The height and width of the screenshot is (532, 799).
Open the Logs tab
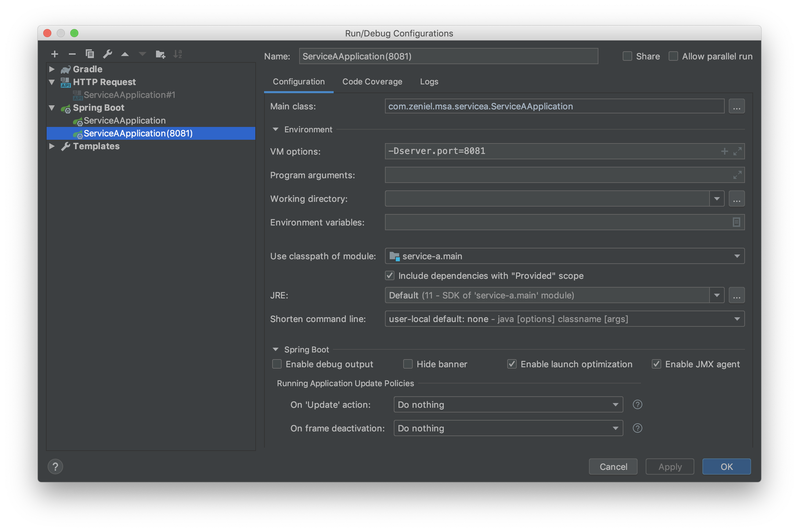429,82
